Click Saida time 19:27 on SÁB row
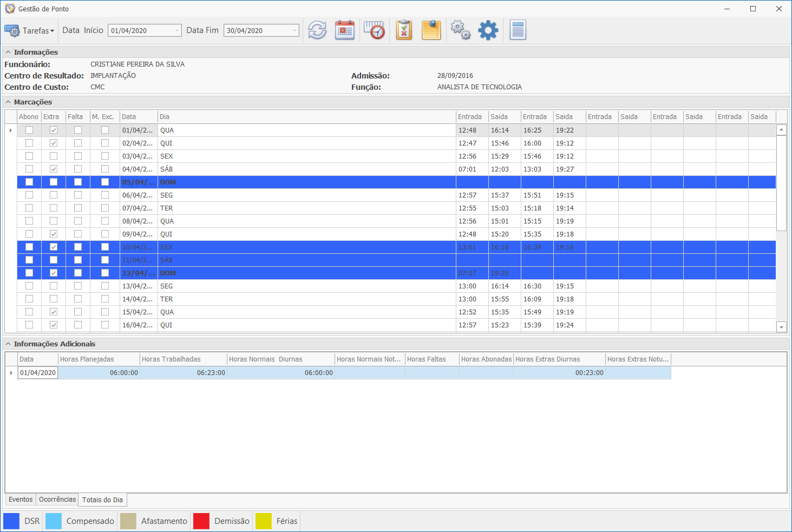 click(x=570, y=169)
